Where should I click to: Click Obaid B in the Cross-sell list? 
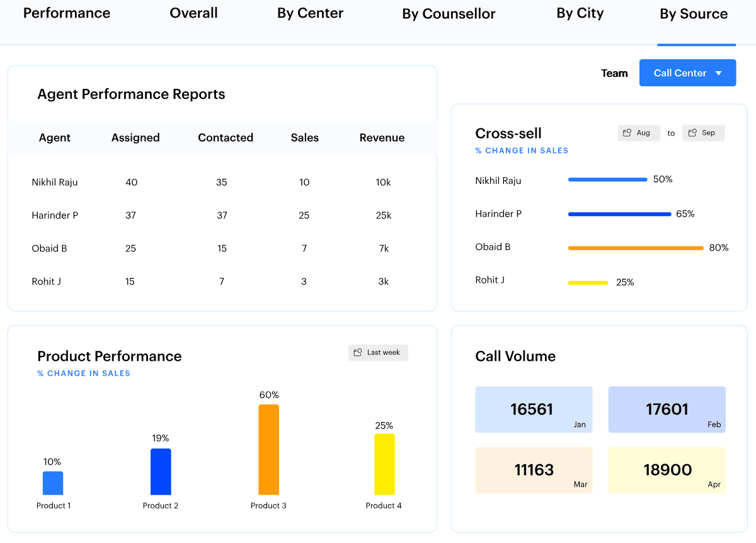coord(493,247)
